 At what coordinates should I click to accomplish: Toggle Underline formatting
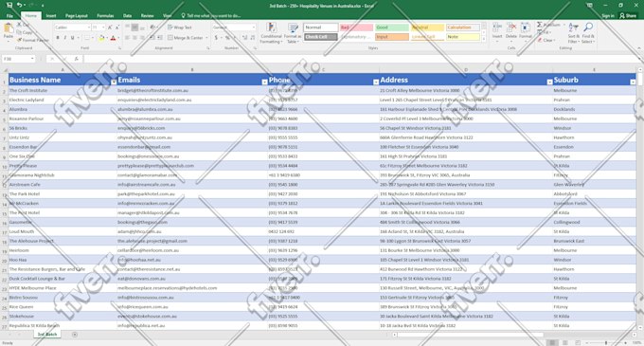coord(72,38)
